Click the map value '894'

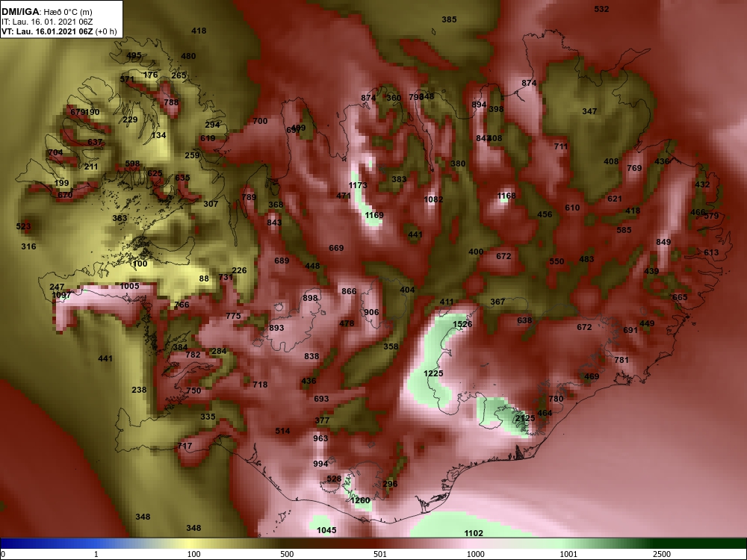[x=480, y=105]
